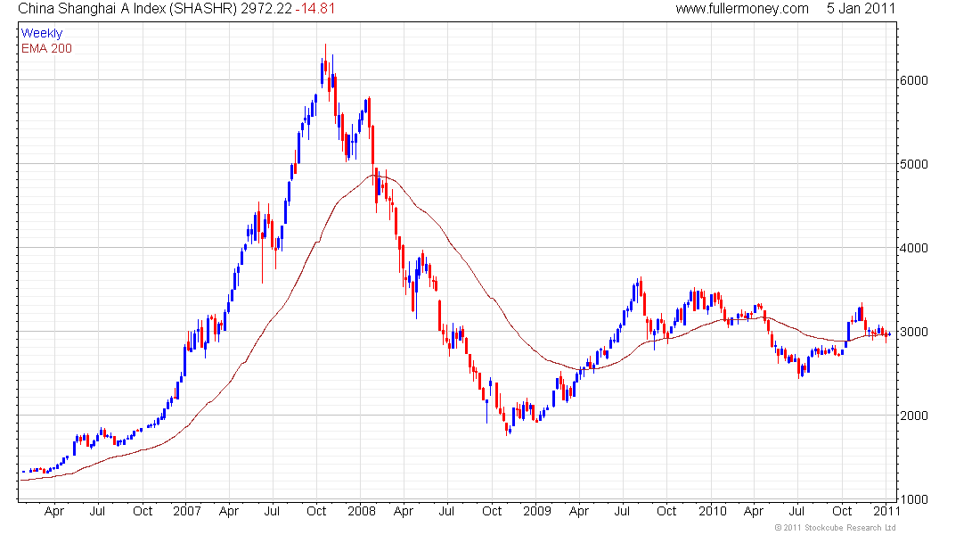Click the 3000 price axis label
The width and height of the screenshot is (980, 535).
tap(914, 333)
